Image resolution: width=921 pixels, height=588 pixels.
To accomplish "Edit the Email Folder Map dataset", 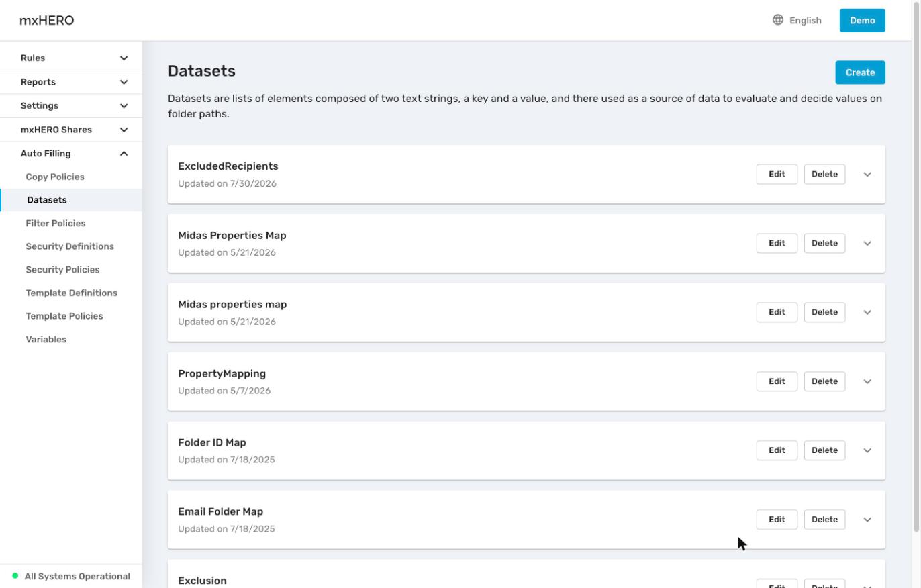I will [777, 520].
